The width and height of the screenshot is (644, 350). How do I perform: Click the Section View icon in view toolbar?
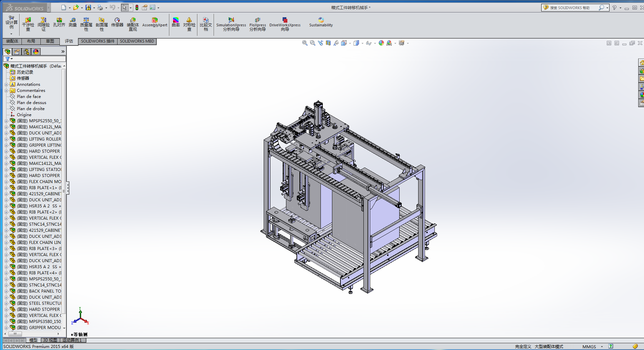point(328,43)
